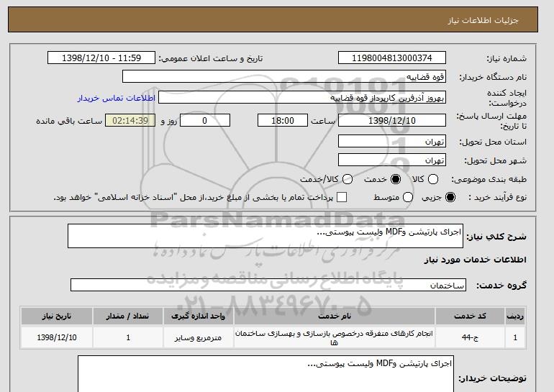Click the ردیف column header

tap(515, 316)
